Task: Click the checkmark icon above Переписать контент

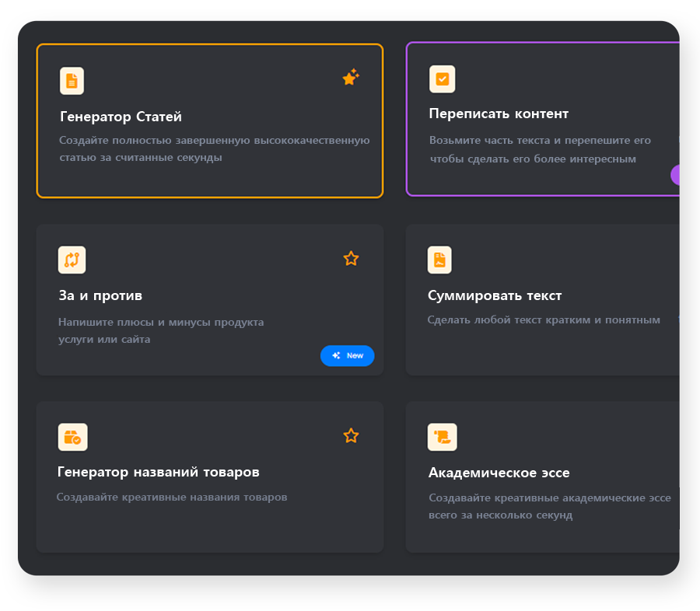Action: (x=442, y=79)
